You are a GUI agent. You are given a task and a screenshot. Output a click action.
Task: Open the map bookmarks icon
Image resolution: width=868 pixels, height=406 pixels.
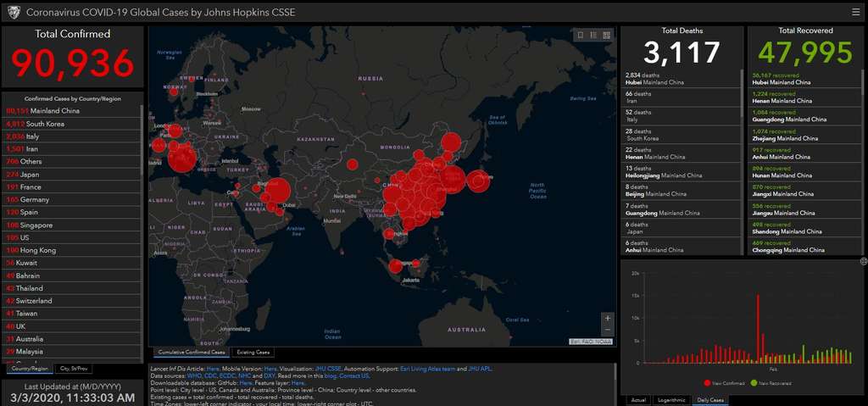(581, 35)
